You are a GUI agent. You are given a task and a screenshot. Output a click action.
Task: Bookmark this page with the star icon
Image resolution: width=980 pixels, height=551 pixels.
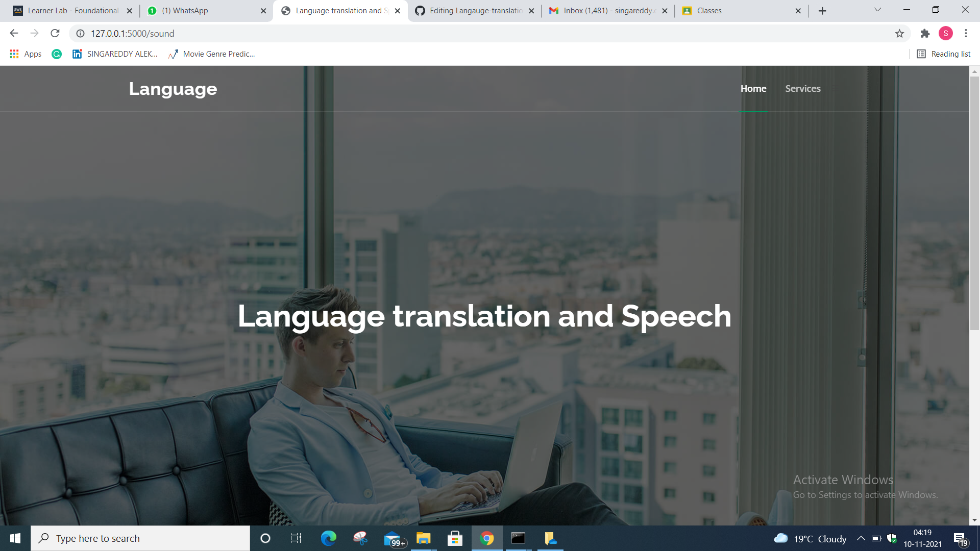tap(900, 33)
